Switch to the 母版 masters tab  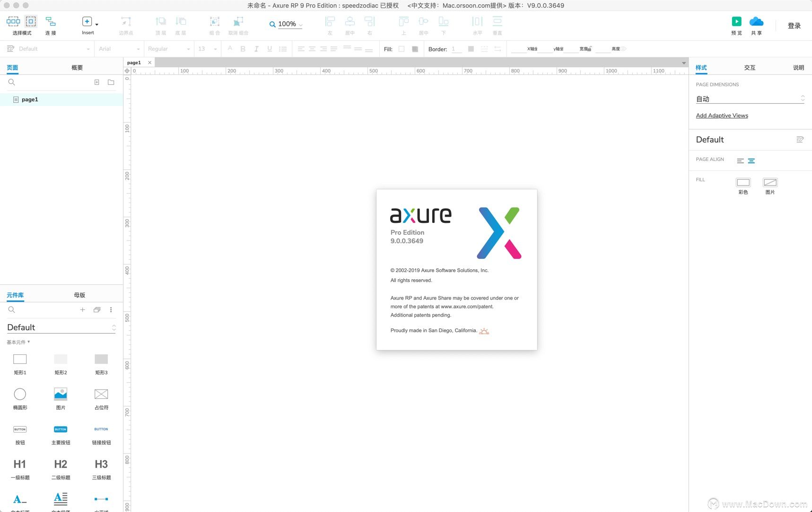coord(79,295)
